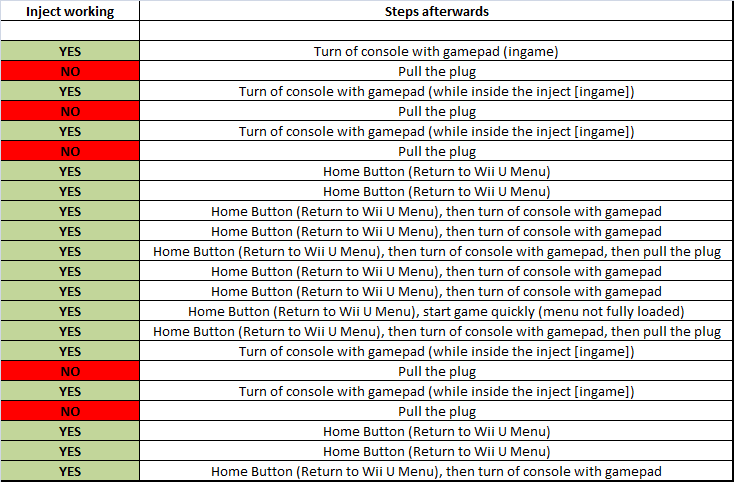Select the "Steps afterwards" header cell
The height and width of the screenshot is (482, 734).
436,11
